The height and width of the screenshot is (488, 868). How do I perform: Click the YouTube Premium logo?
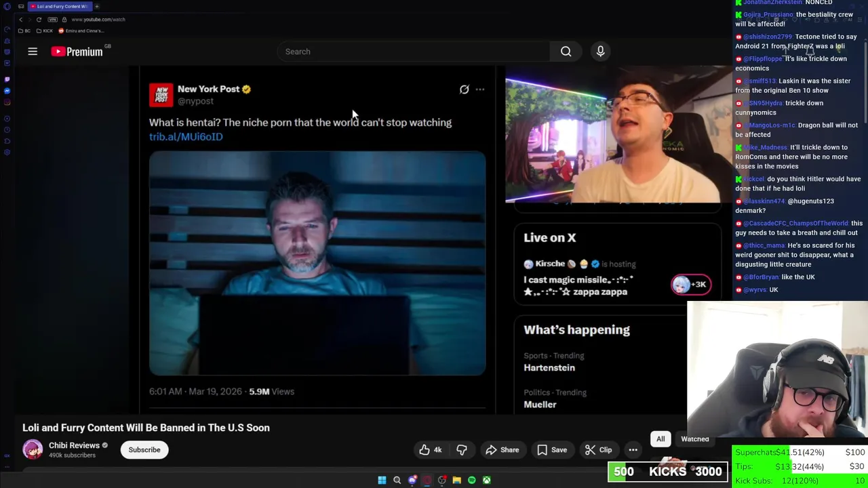[77, 52]
